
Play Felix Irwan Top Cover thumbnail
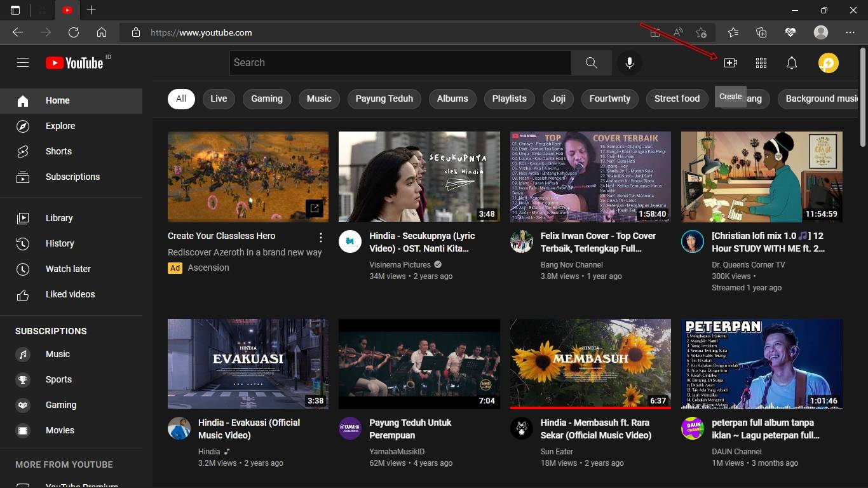[590, 177]
